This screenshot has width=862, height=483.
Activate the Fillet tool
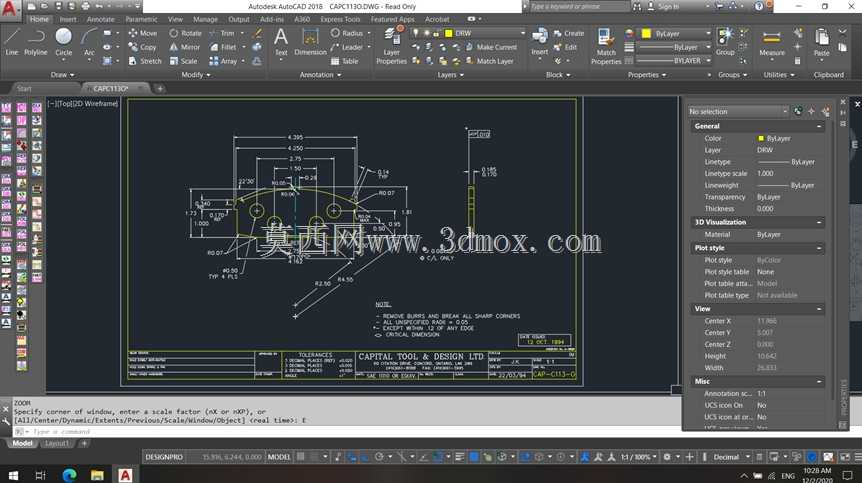223,47
